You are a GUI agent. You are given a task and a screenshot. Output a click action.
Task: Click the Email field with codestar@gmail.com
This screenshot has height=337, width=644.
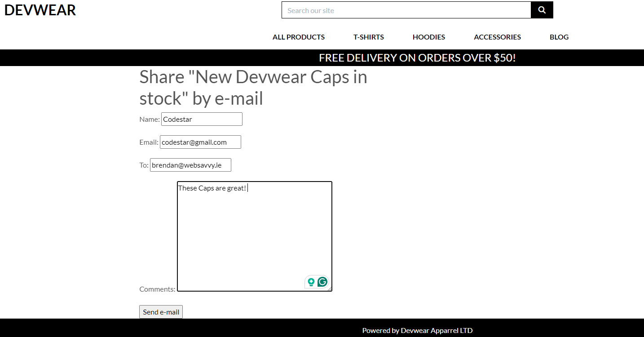tap(200, 142)
